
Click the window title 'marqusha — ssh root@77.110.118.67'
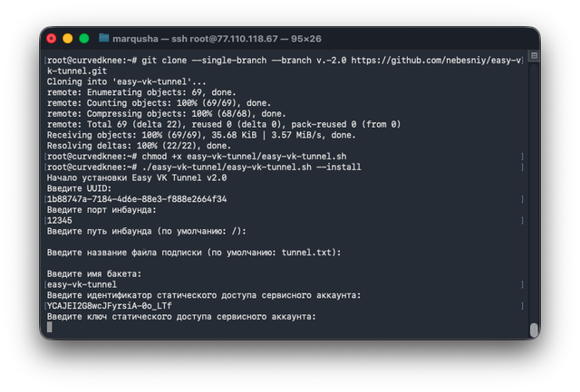coord(195,39)
